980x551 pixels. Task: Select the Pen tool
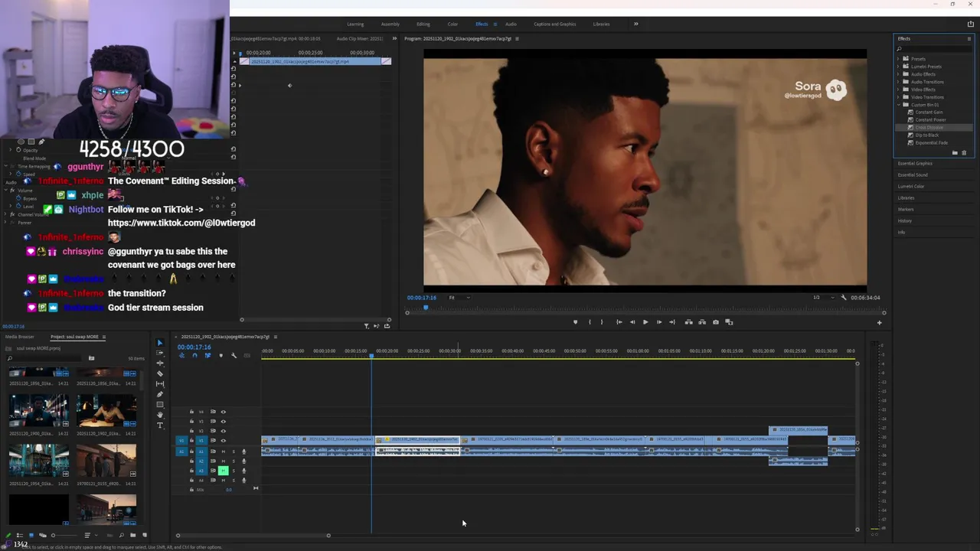pos(160,394)
